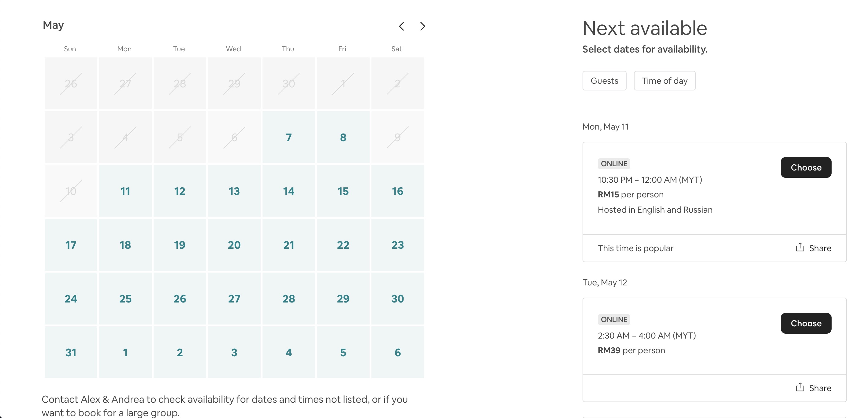868x418 pixels.
Task: Pick Thursday May 14 date
Action: click(289, 191)
